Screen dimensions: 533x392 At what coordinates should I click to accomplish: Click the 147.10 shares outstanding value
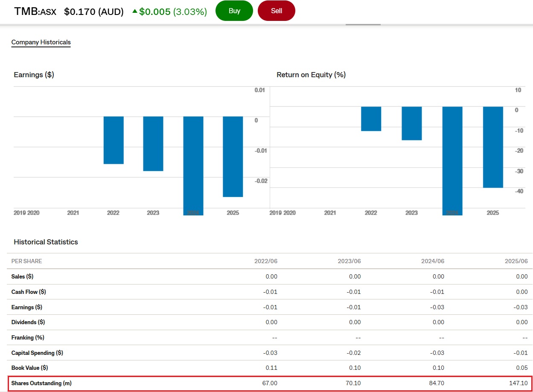pyautogui.click(x=518, y=383)
